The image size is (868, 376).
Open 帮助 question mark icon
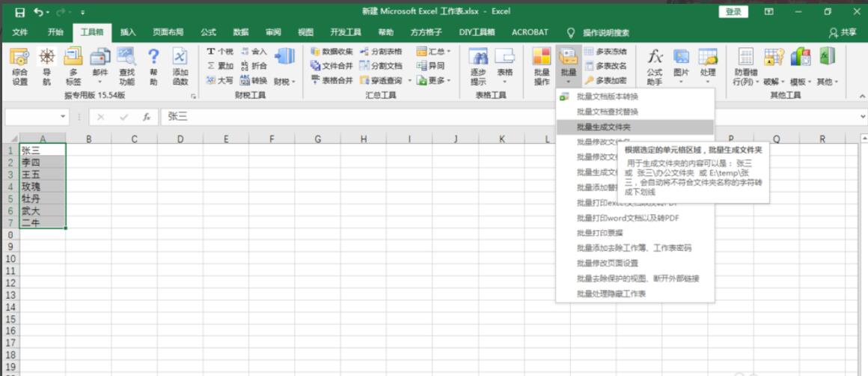tap(153, 67)
